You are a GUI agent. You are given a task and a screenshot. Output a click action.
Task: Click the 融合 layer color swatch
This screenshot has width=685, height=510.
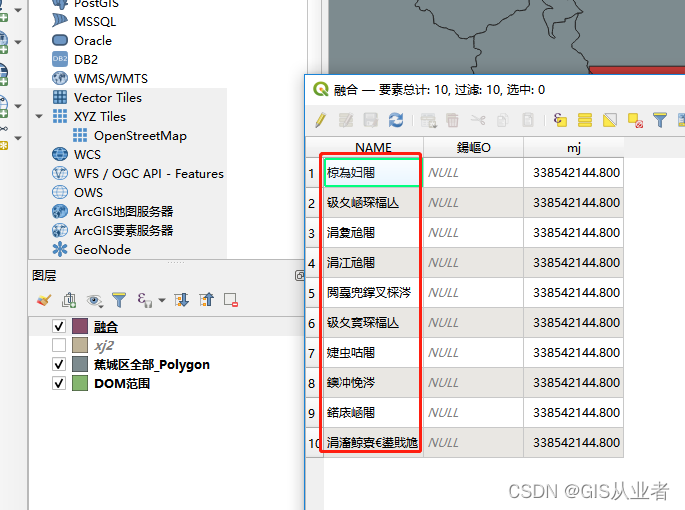coord(80,326)
